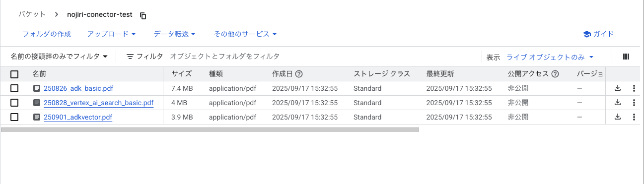Expand the データ転送 dropdown
Screen dimensions: 644x184
click(174, 34)
